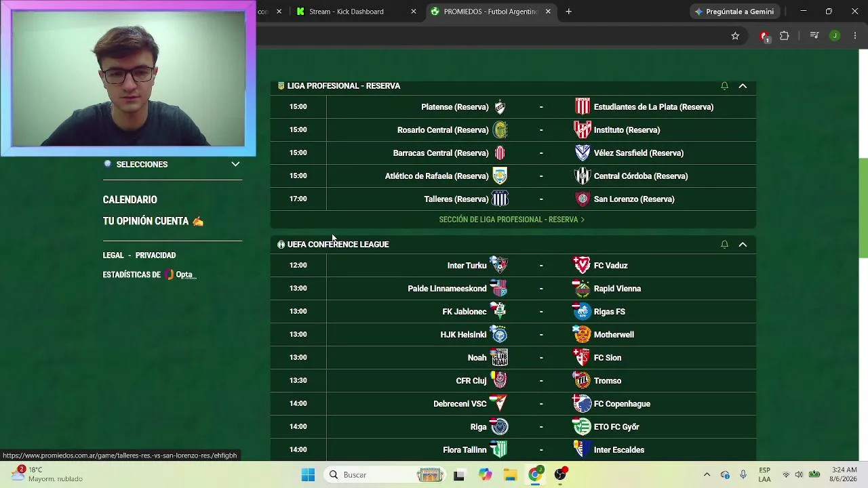Bookmark this page with the star icon
The height and width of the screenshot is (488, 868).
click(x=735, y=36)
